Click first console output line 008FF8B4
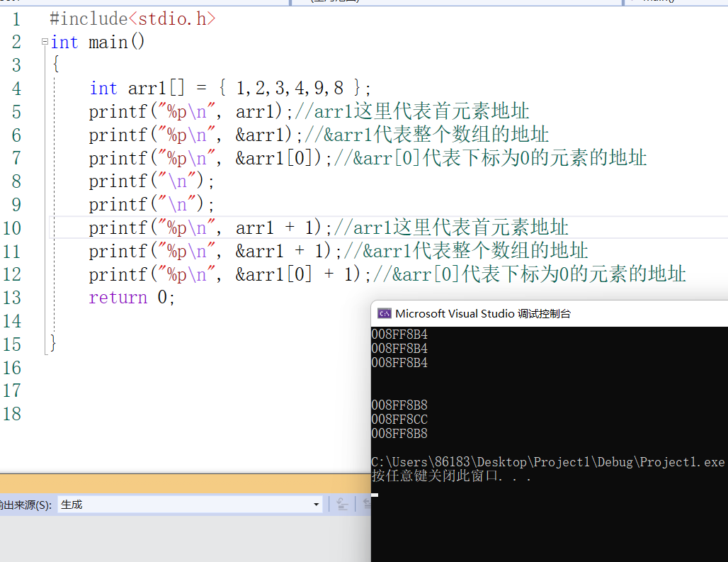 (x=399, y=335)
